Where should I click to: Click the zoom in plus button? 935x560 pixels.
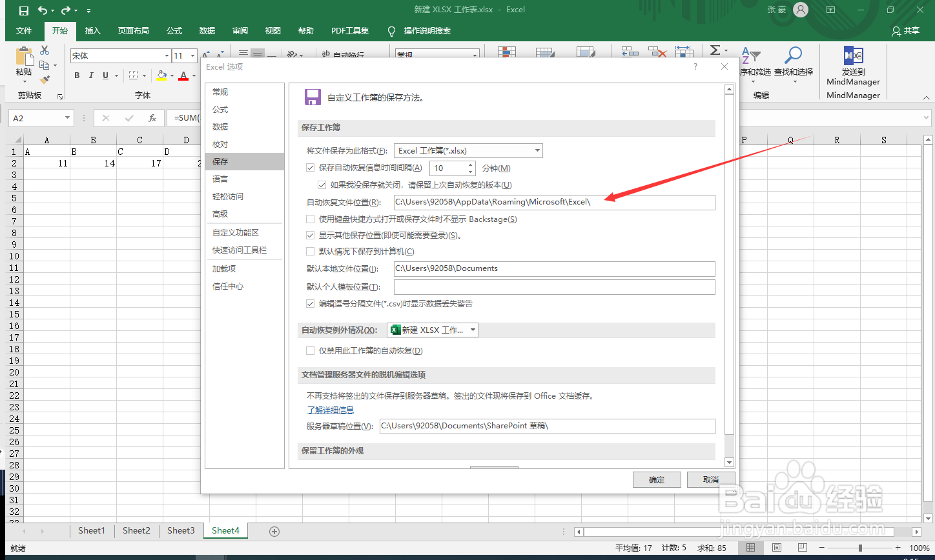[898, 548]
